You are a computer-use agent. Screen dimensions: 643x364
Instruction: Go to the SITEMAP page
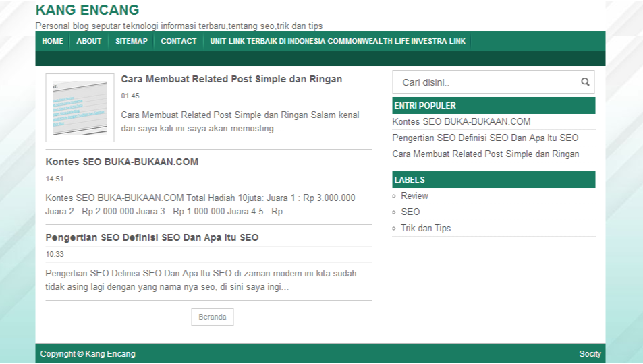tap(131, 41)
